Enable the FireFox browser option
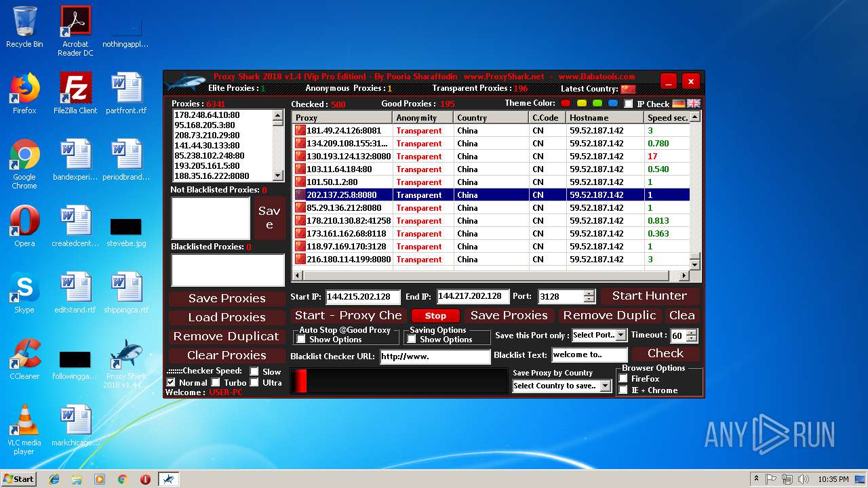This screenshot has height=488, width=868. point(623,379)
